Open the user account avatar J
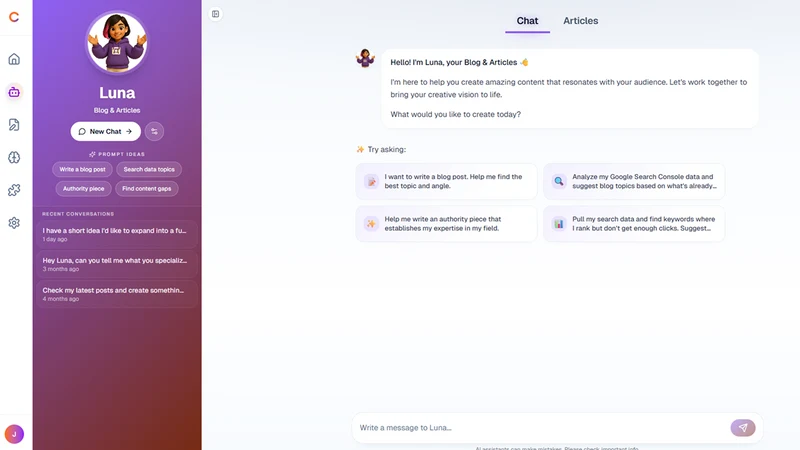 point(14,434)
